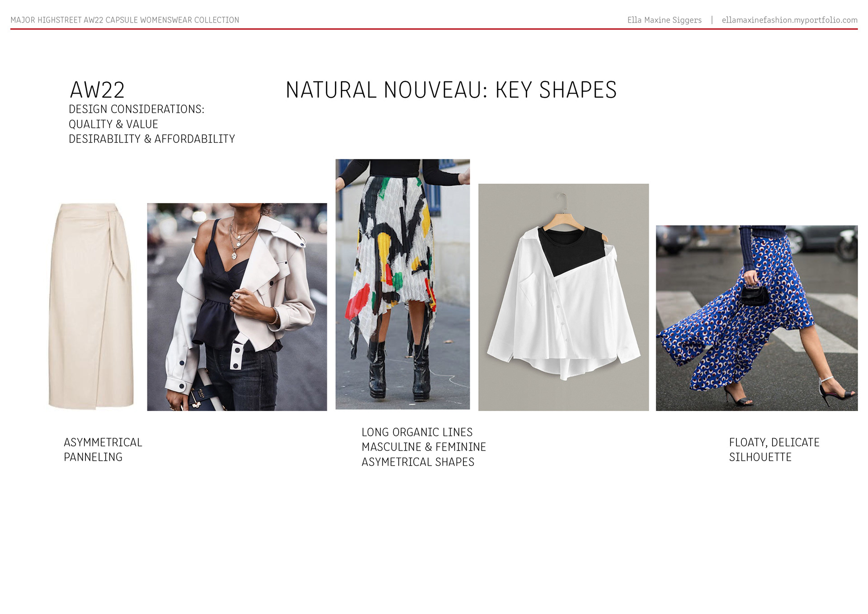Select the cream cropped jacket photo
Screen dimensions: 868x614
click(237, 307)
